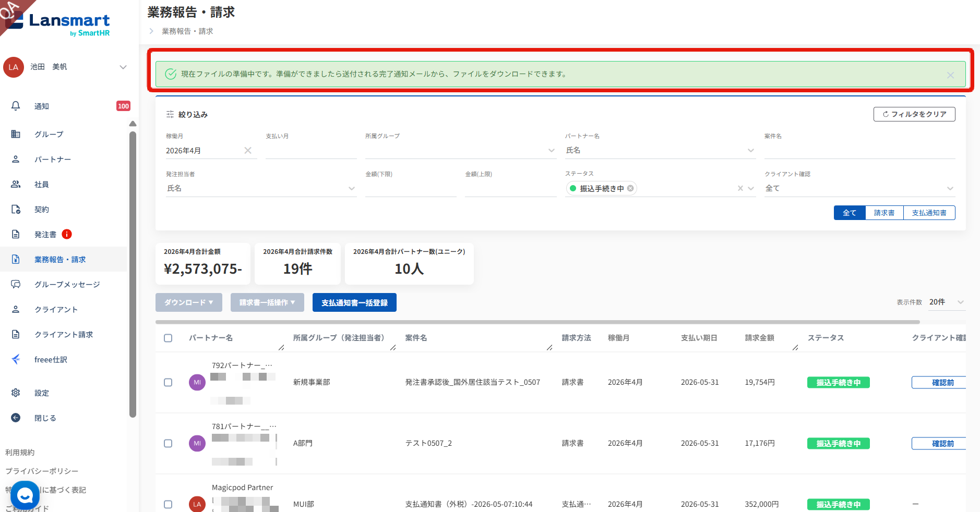Image resolution: width=980 pixels, height=512 pixels.
Task: Click the 支払通知書一括登録 button
Action: (354, 302)
